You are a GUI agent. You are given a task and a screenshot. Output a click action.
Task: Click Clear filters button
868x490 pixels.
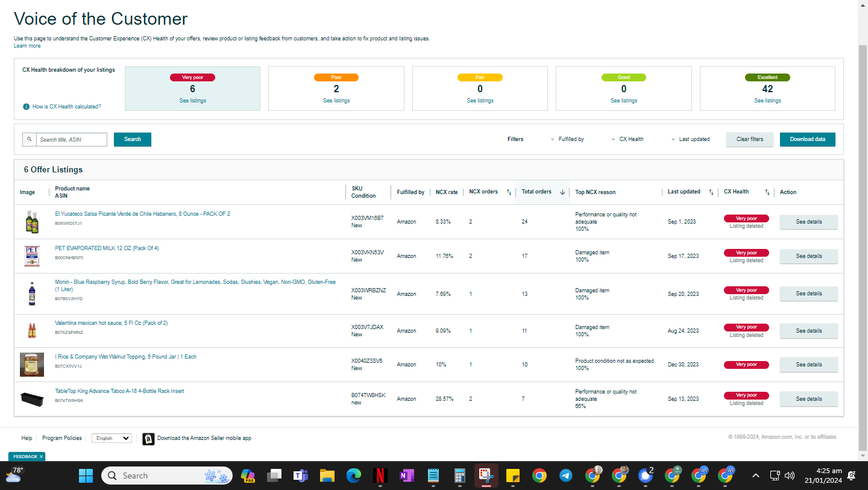pyautogui.click(x=750, y=139)
